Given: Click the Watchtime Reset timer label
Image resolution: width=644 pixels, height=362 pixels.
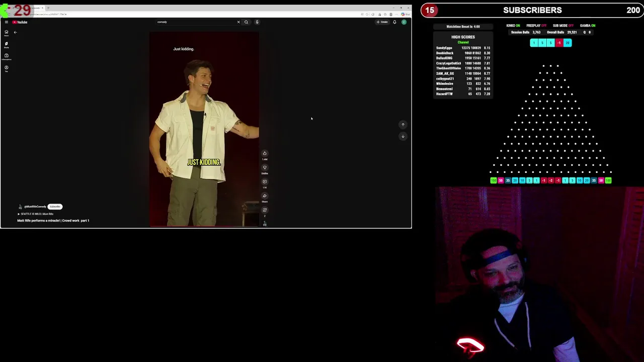Looking at the screenshot, I should pos(463,27).
